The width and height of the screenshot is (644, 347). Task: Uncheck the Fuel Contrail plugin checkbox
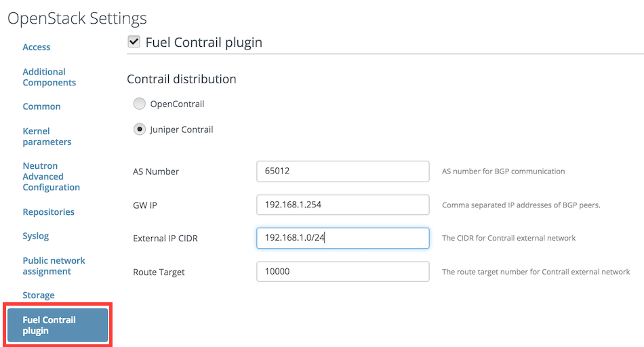(134, 41)
